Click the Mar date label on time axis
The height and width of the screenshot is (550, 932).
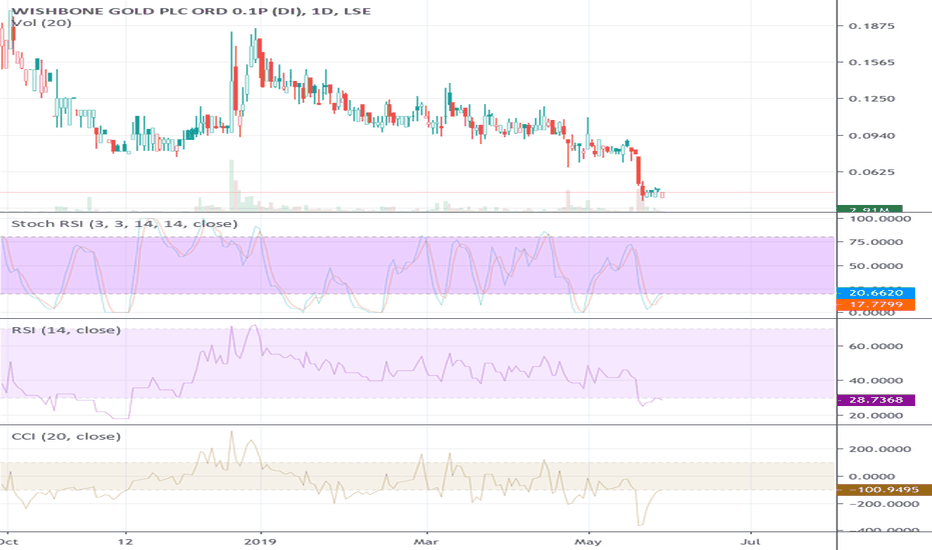[x=426, y=542]
